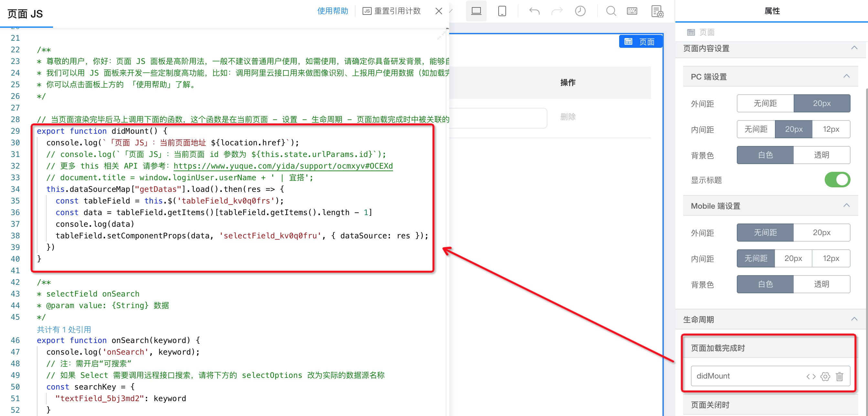
Task: Open the history clock icon
Action: 580,11
